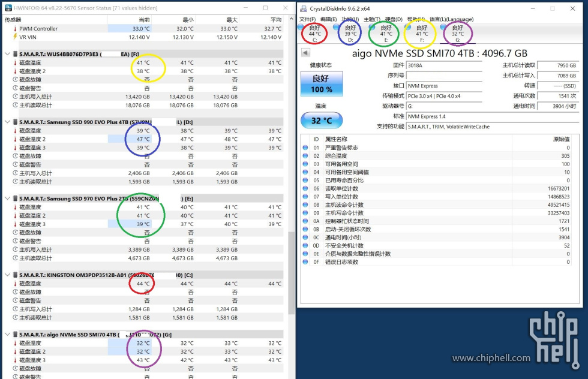Click the large 32 °C temperature button
This screenshot has width=588, height=379.
(322, 121)
